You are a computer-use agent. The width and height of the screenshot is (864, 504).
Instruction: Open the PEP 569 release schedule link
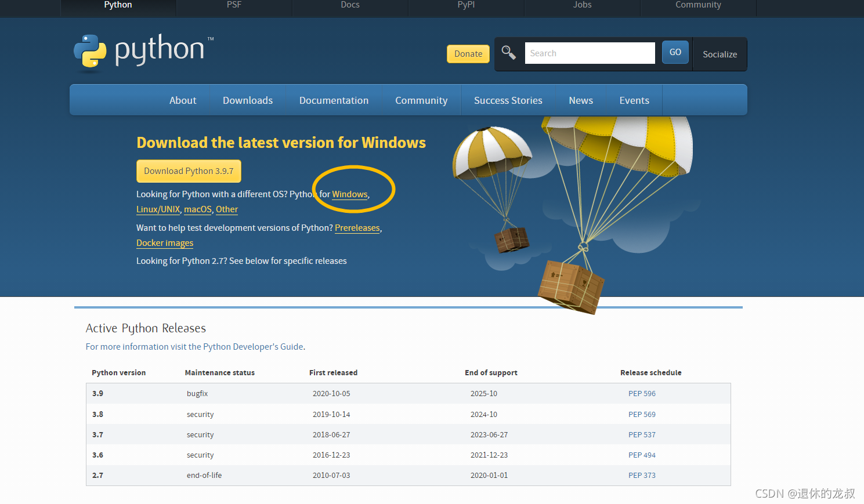642,415
